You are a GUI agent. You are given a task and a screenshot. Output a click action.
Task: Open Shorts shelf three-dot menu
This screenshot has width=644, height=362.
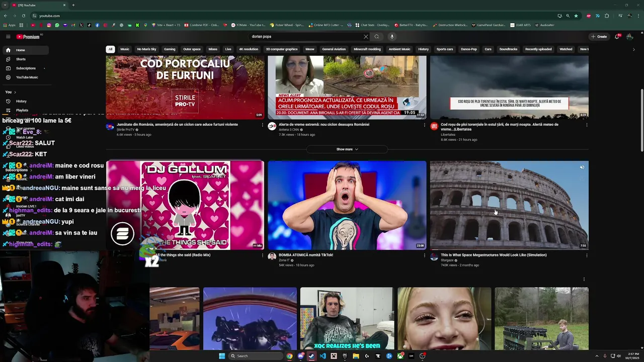(x=584, y=279)
